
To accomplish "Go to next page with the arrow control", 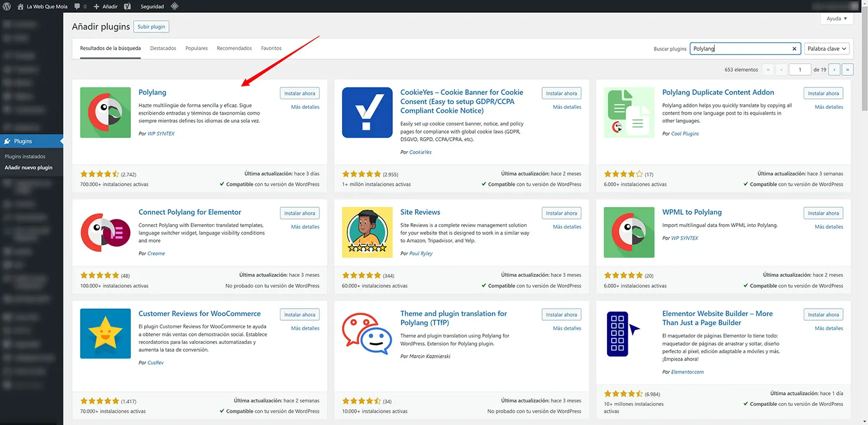I will 834,69.
